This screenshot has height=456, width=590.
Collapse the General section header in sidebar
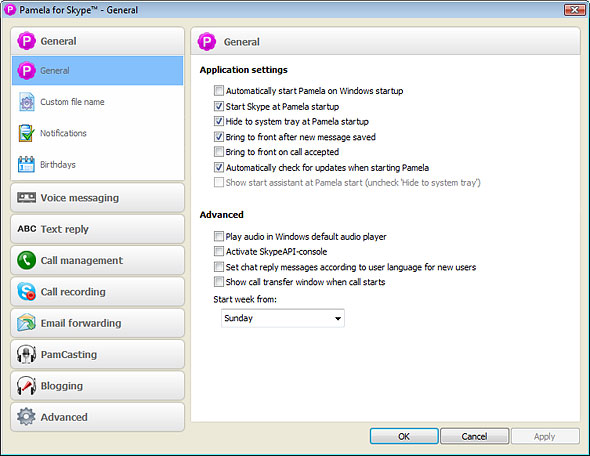point(97,41)
